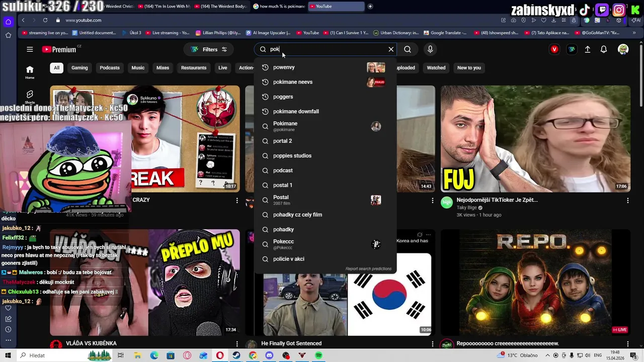This screenshot has width=644, height=362.
Task: Select the 'New to you' filter chip
Action: (x=469, y=68)
